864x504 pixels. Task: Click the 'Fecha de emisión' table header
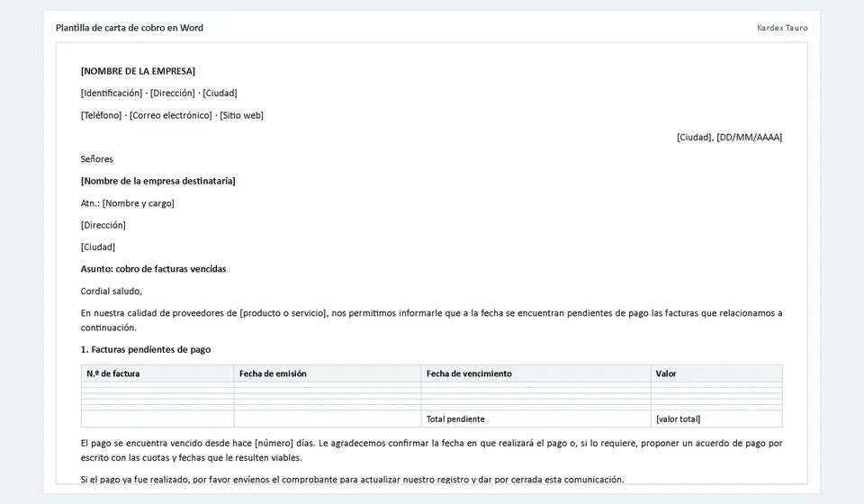tap(328, 373)
